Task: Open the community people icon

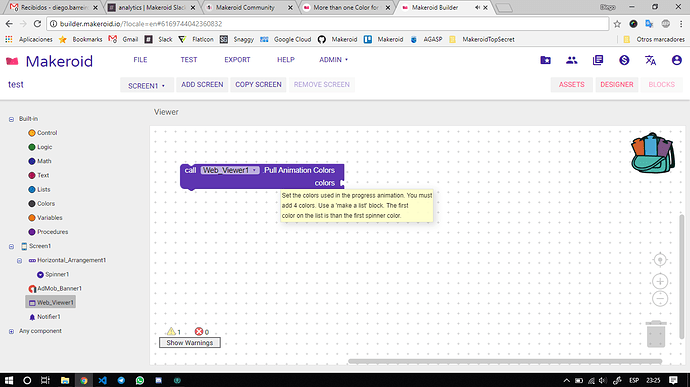Action: 572,60
